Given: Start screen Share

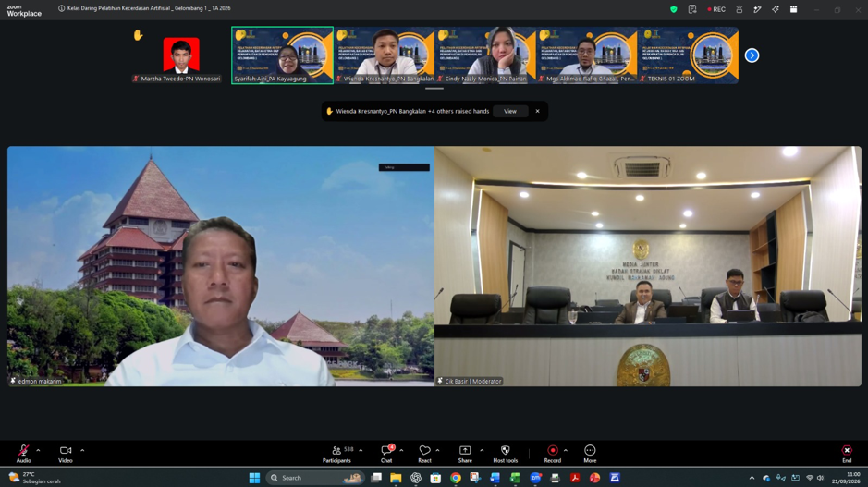Looking at the screenshot, I should (x=465, y=453).
